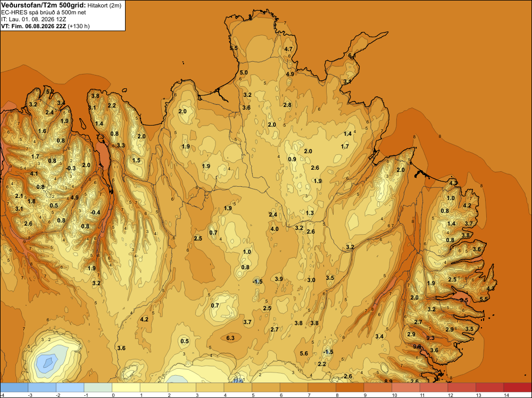This screenshot has height=398, width=532.
Task: Pick the legend swatch between 10 and 11
Action: click(405, 387)
